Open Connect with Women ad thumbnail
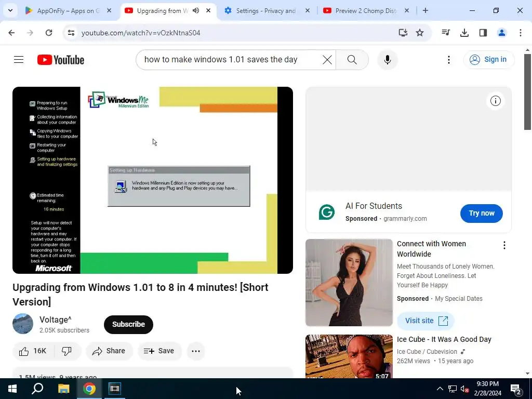Image resolution: width=532 pixels, height=399 pixels. 349,282
